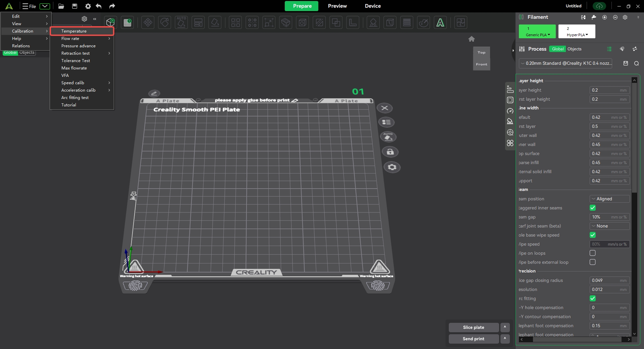Click the search icon beside process preset
Viewport: 644px width, 349px height.
click(x=636, y=63)
